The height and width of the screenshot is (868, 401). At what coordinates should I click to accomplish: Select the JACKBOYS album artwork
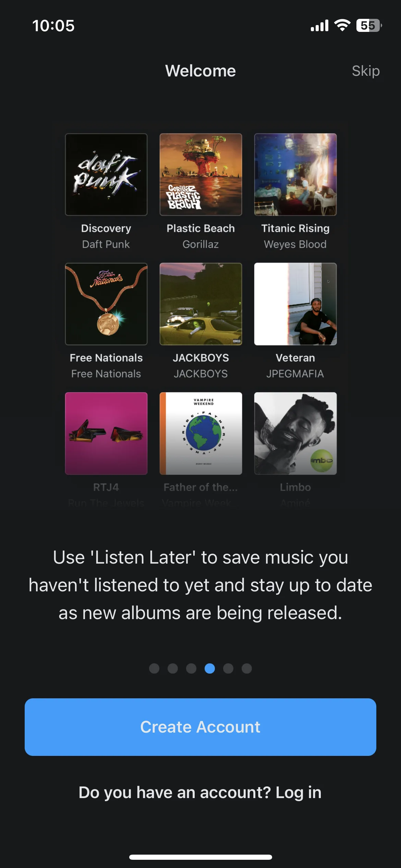[201, 304]
